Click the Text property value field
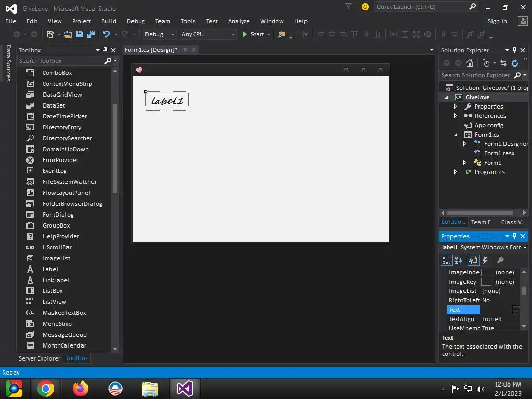 pyautogui.click(x=497, y=310)
